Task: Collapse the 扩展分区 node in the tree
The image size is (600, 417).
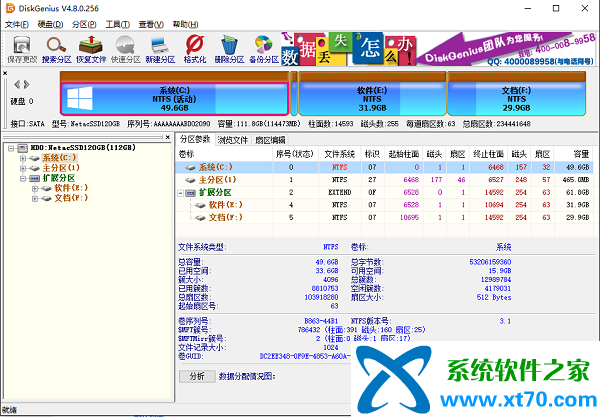Action: click(23, 178)
